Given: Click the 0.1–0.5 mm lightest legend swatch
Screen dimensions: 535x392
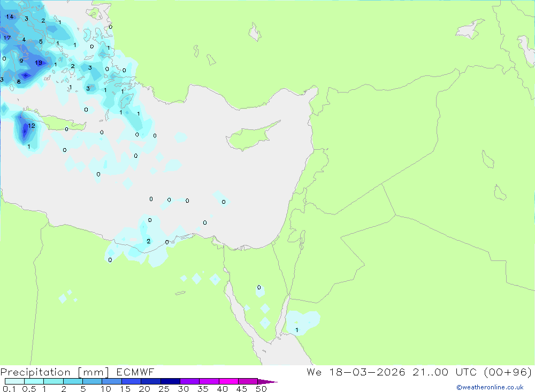Looking at the screenshot, I should coord(14,381).
